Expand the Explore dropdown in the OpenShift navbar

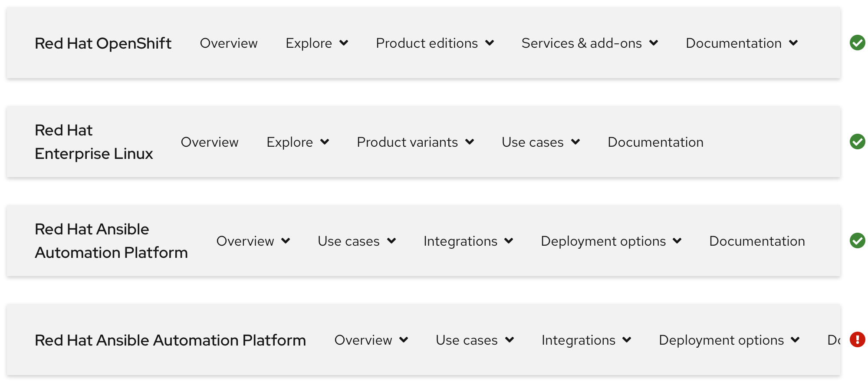pos(317,43)
